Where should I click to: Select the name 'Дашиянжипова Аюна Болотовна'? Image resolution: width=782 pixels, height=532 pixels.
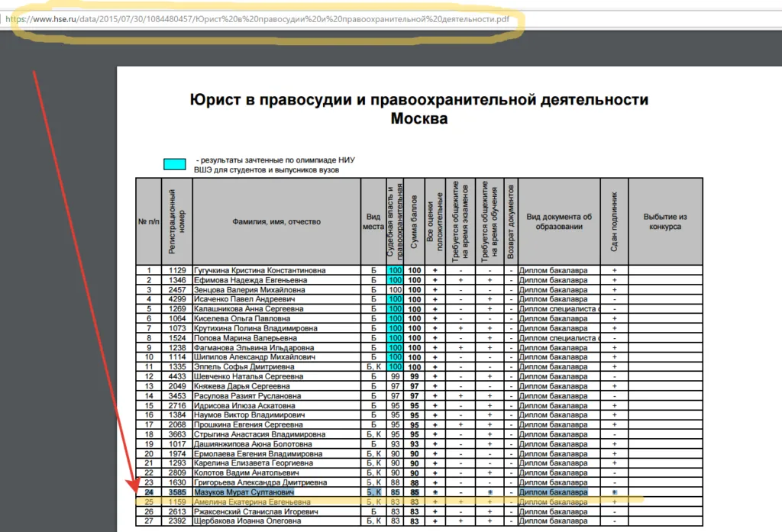(x=253, y=443)
